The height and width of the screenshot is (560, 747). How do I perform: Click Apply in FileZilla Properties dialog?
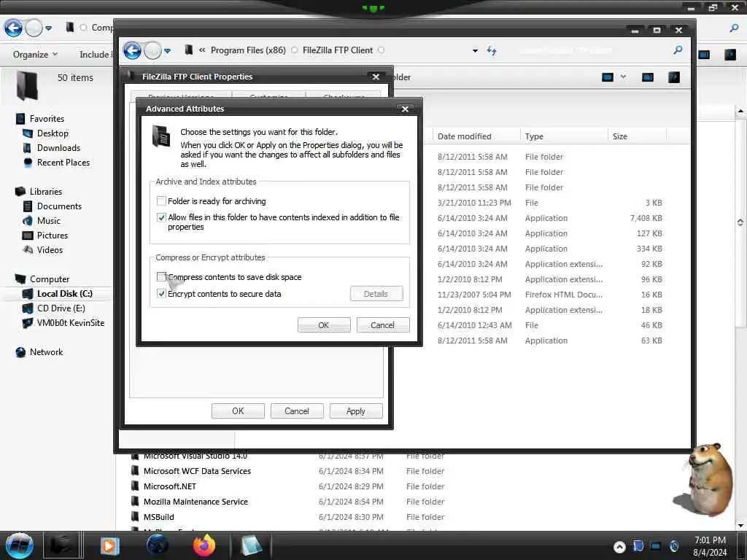[x=356, y=411]
